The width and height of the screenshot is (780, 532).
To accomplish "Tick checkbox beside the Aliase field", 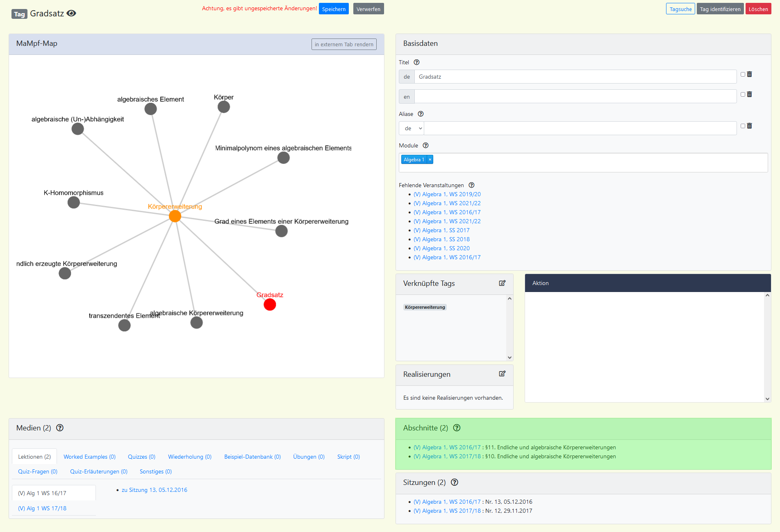I will (743, 126).
